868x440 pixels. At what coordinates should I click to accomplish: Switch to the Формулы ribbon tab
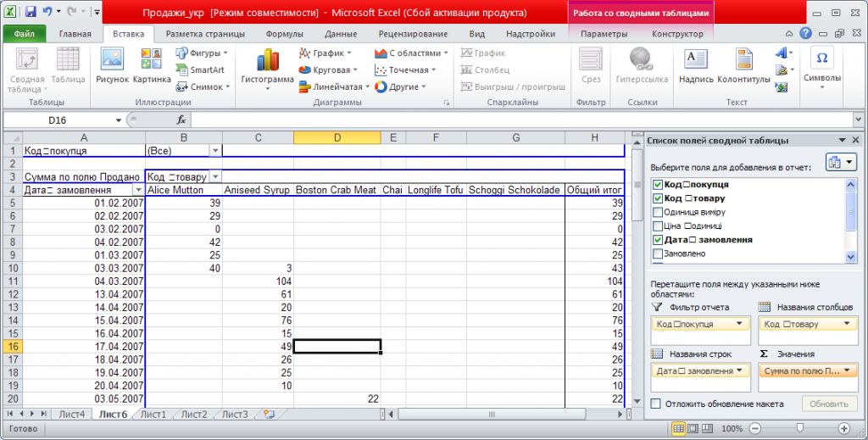[x=284, y=34]
